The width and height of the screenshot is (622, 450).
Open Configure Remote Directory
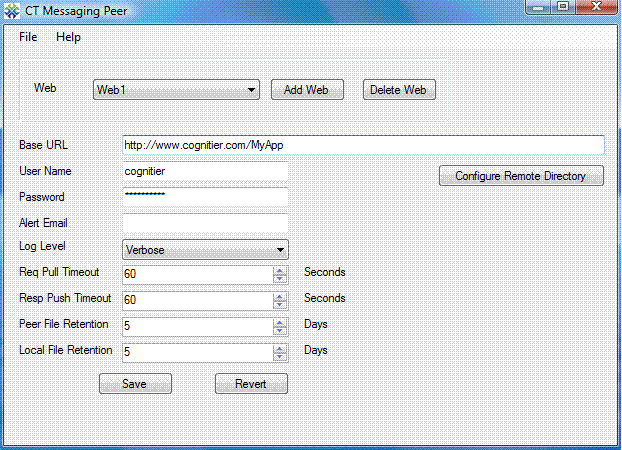[x=521, y=176]
